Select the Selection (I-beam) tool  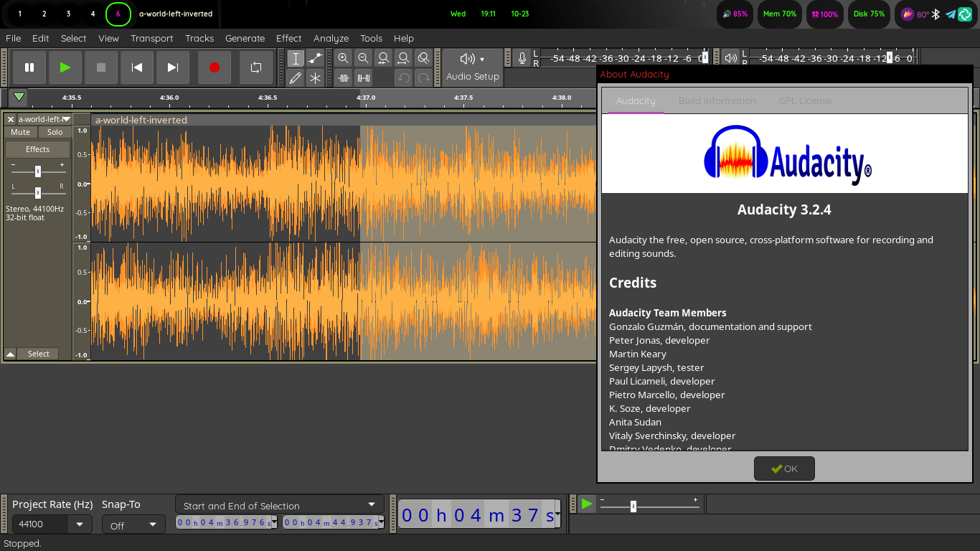click(x=296, y=59)
